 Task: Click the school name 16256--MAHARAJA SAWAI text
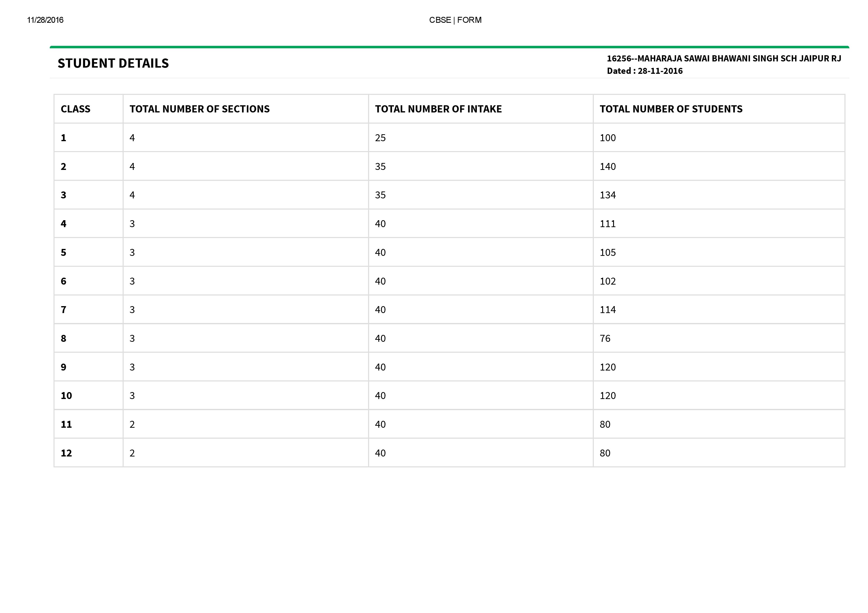[x=724, y=59]
